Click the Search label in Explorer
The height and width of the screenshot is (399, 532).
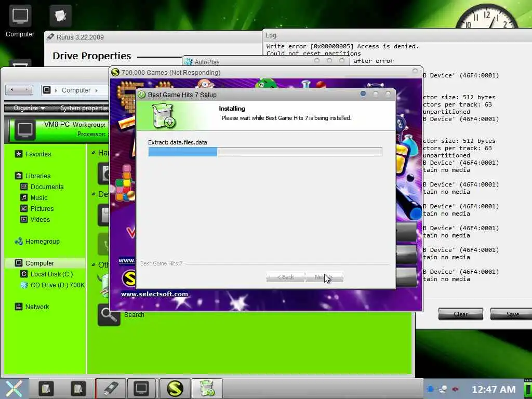tap(134, 314)
